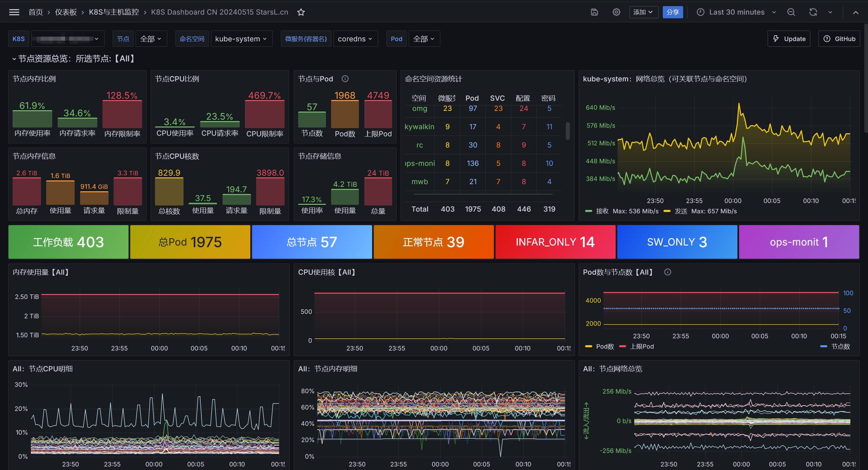This screenshot has height=470, width=868.
Task: Star this dashboard as favorite
Action: pyautogui.click(x=301, y=12)
